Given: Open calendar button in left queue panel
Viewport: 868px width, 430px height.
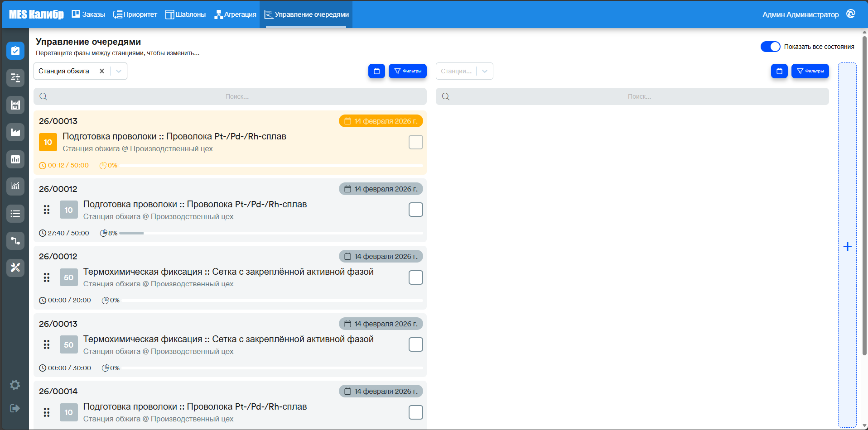Looking at the screenshot, I should tap(376, 71).
